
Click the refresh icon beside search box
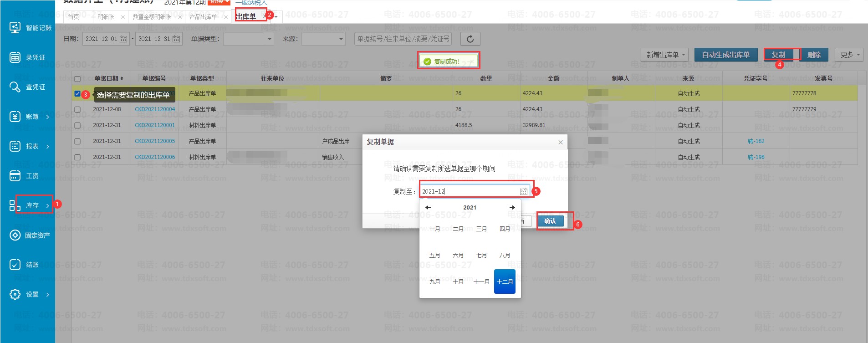tap(470, 39)
